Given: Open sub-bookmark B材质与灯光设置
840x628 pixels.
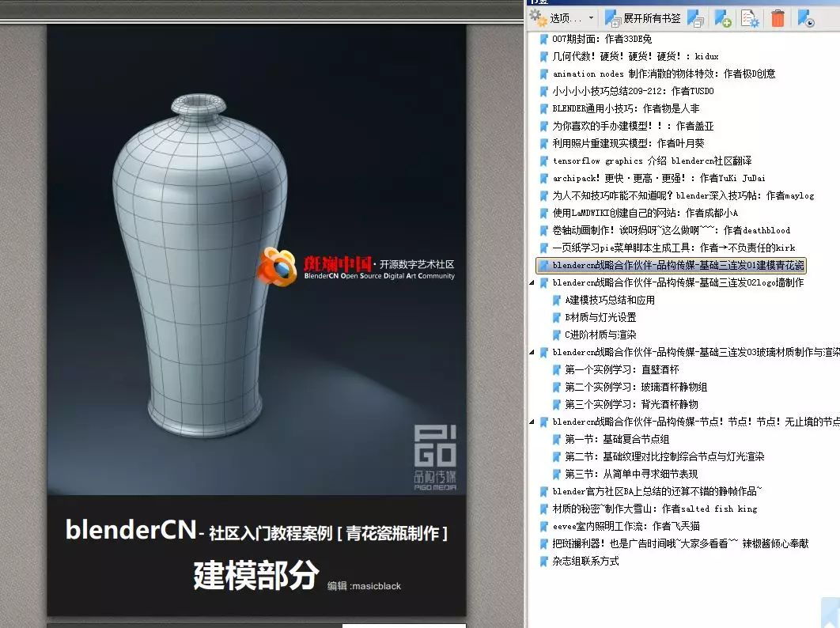Looking at the screenshot, I should point(600,317).
